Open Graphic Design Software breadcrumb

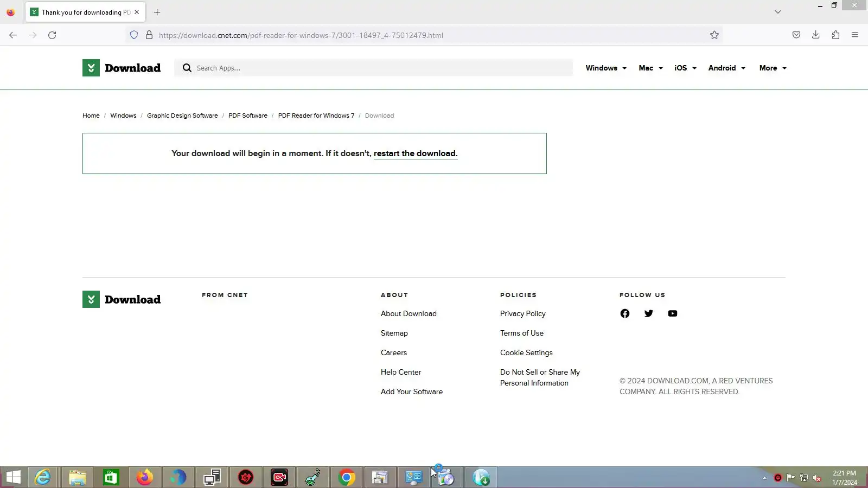[182, 115]
